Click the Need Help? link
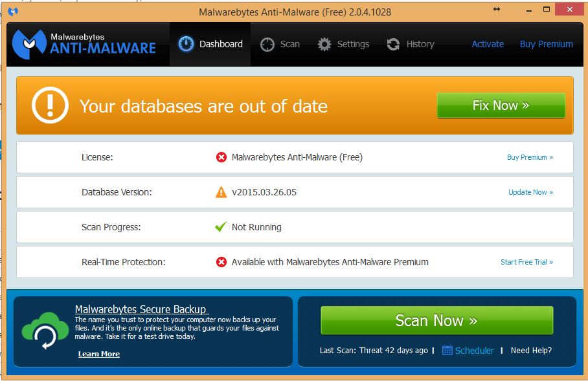Screen dimensions: 588x381 (531, 350)
